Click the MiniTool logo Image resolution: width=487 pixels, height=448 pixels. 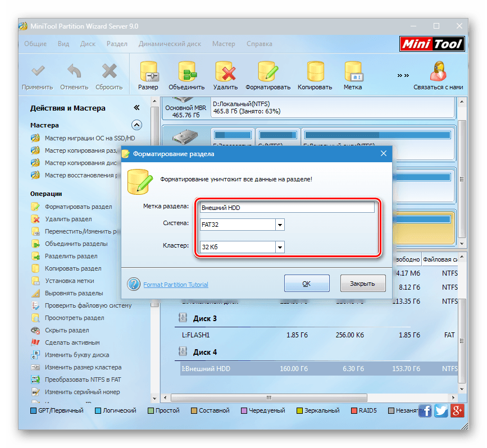point(432,44)
